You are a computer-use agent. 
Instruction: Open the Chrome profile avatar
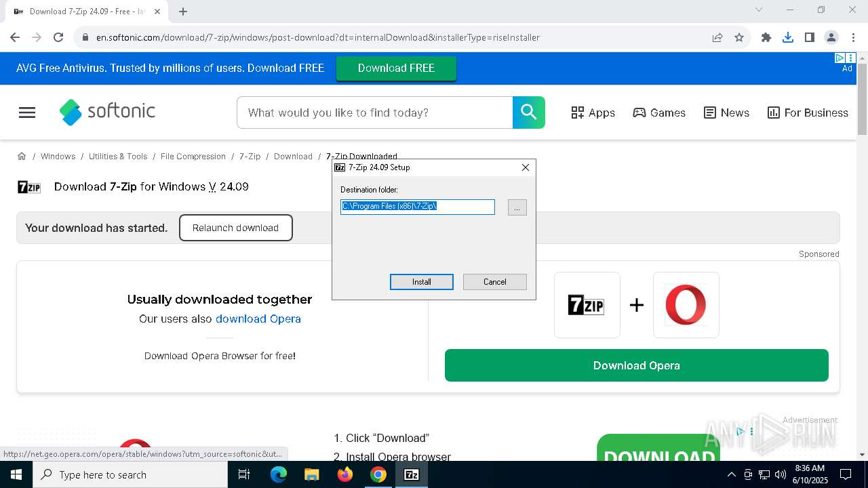pos(831,37)
